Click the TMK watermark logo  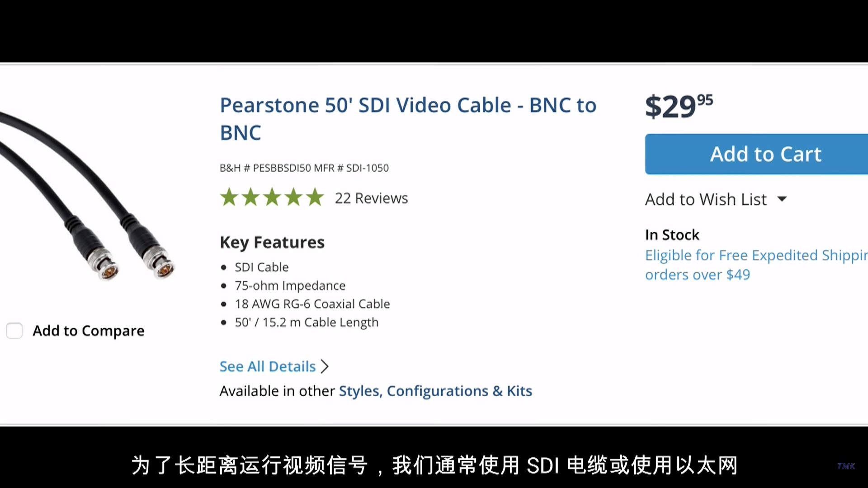(x=846, y=466)
